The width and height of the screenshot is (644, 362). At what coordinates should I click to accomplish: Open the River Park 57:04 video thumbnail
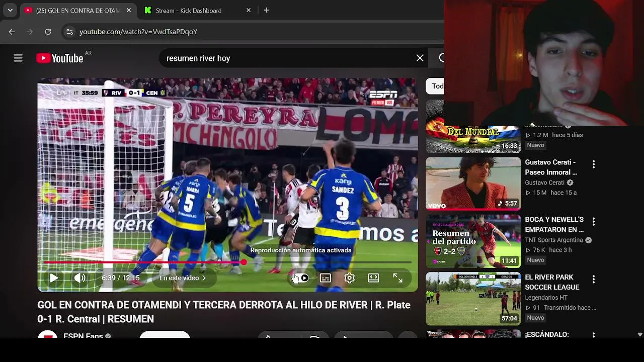(x=473, y=299)
